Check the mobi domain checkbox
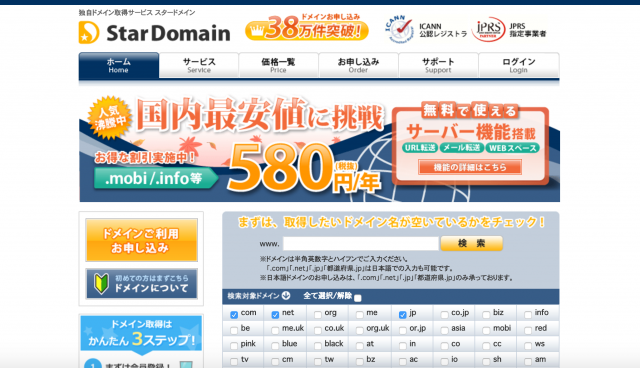 (x=486, y=330)
